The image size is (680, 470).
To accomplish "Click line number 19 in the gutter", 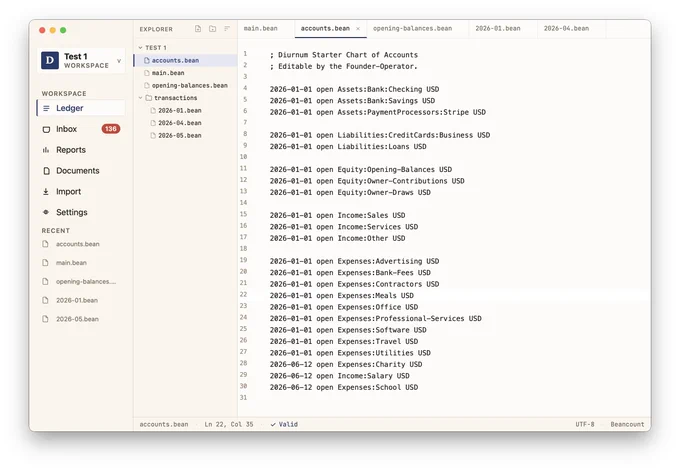I will click(x=243, y=260).
